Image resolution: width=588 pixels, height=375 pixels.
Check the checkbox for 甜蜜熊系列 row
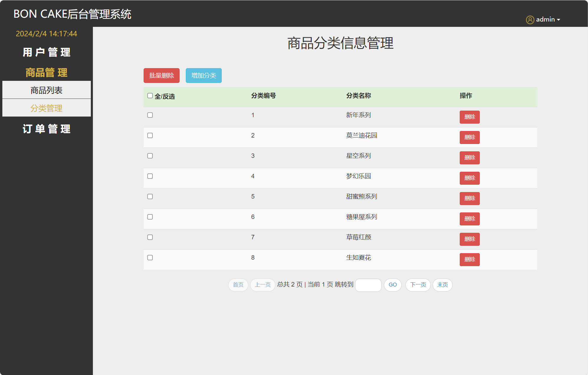click(x=150, y=196)
